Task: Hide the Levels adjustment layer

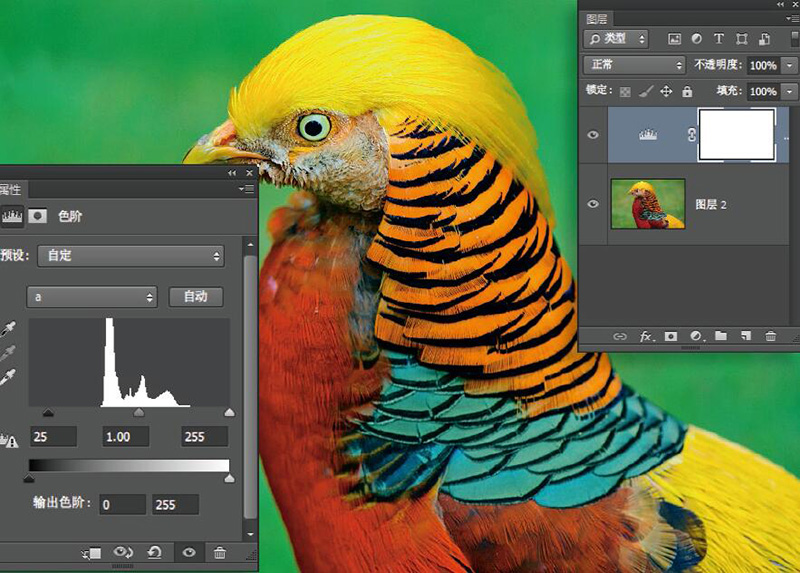Action: tap(594, 134)
